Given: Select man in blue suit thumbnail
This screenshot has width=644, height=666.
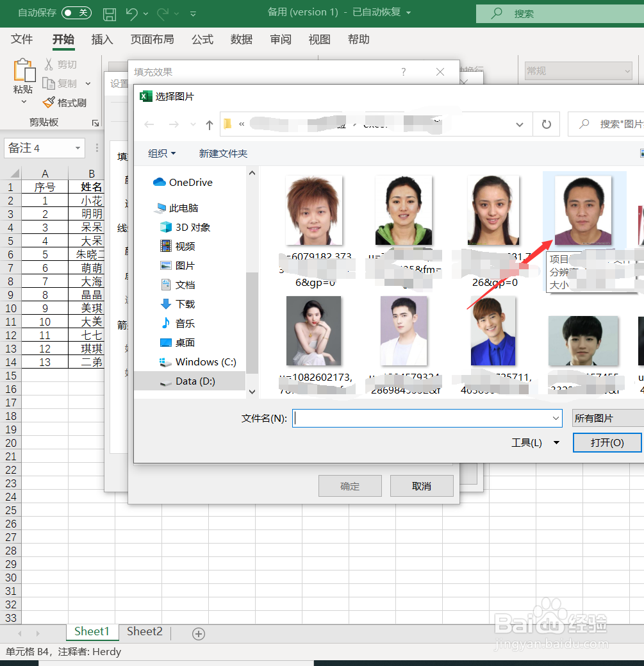Looking at the screenshot, I should 493,331.
